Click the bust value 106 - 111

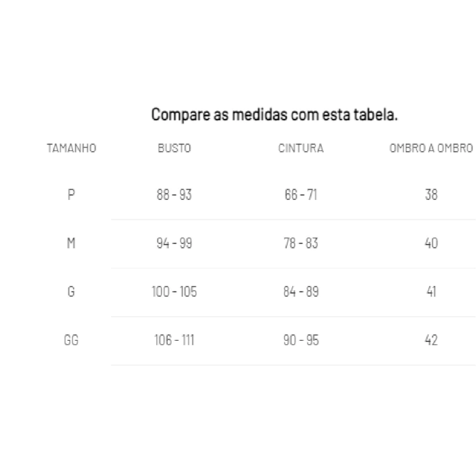pos(174,340)
